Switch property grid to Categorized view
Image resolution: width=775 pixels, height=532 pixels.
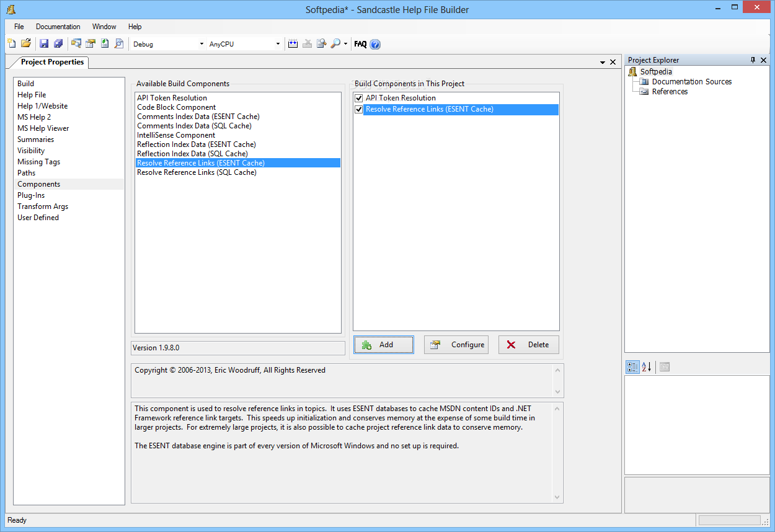coord(632,367)
